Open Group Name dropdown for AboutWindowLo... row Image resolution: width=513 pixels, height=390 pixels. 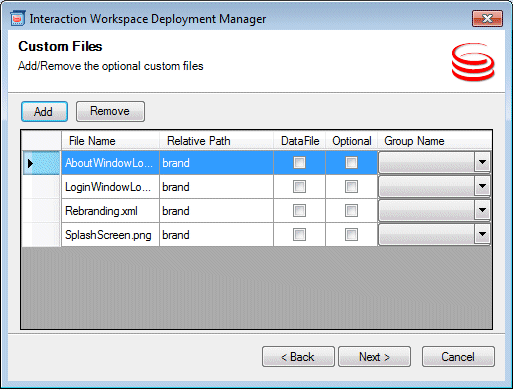(x=482, y=163)
